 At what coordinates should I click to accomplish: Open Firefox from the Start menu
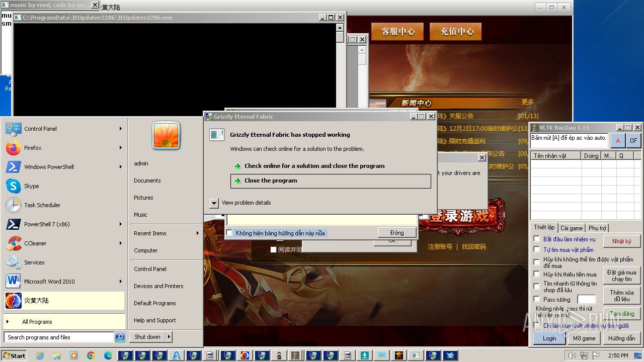point(33,148)
